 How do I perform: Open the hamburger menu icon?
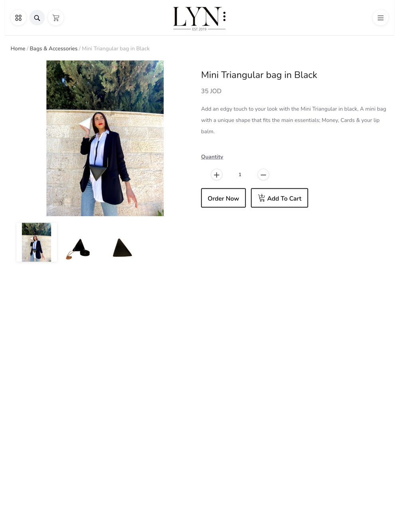click(381, 18)
